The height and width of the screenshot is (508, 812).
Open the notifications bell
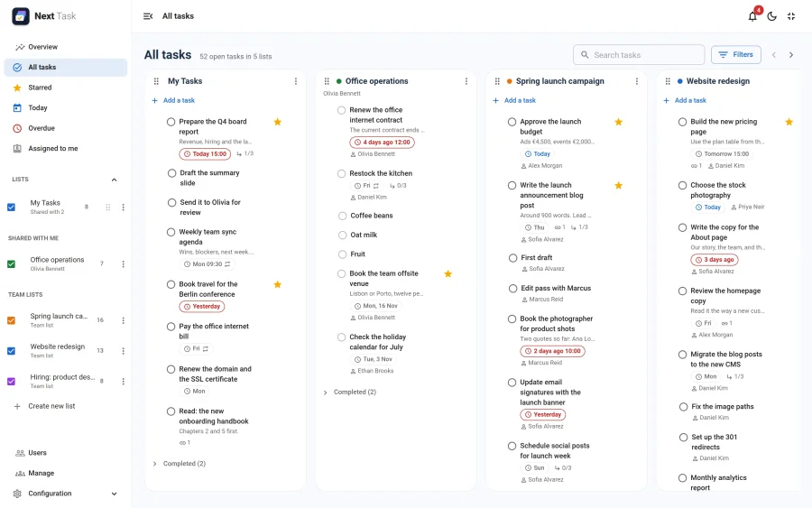[x=752, y=16]
